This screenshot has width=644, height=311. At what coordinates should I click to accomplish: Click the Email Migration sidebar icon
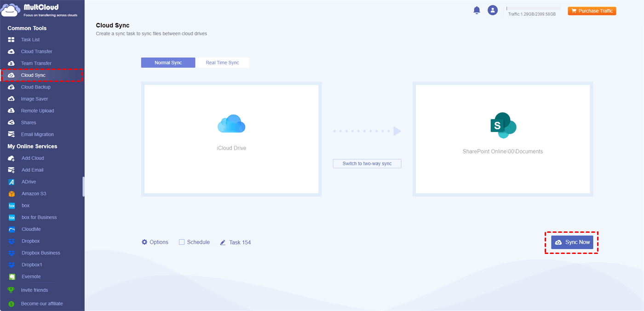pyautogui.click(x=11, y=134)
